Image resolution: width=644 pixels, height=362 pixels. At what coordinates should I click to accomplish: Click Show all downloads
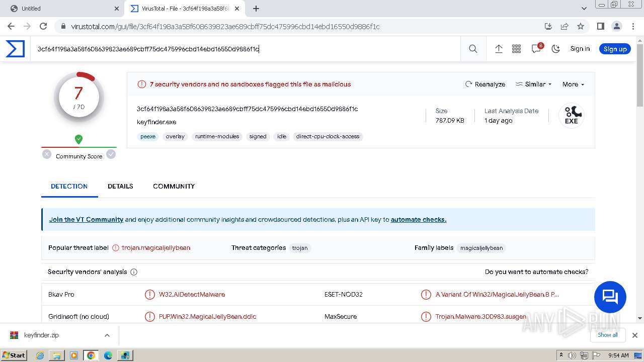pos(608,335)
